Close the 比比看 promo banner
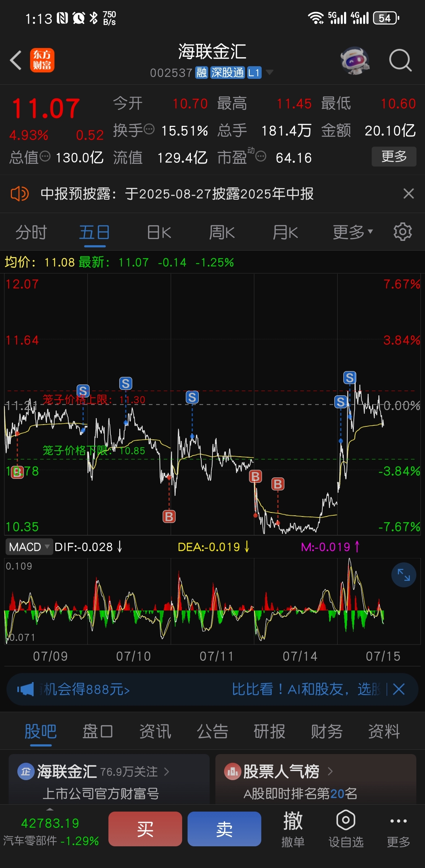425x868 pixels. coord(399,689)
